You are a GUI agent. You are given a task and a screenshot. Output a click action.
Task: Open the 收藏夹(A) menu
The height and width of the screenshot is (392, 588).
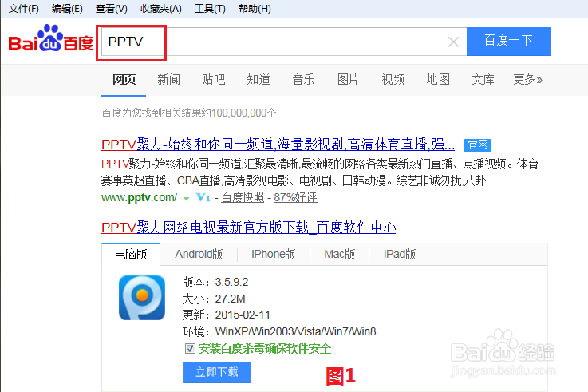161,8
